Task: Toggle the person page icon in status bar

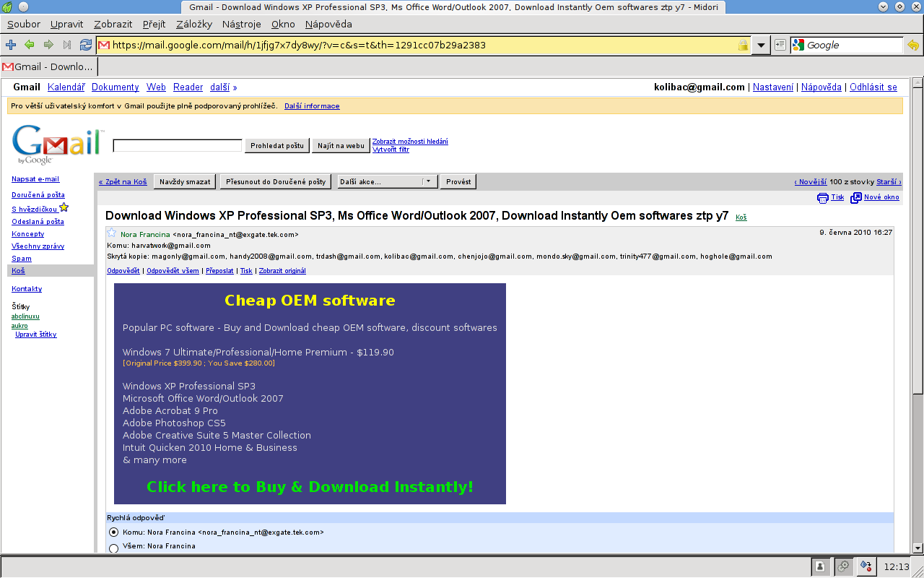Action: (x=820, y=566)
